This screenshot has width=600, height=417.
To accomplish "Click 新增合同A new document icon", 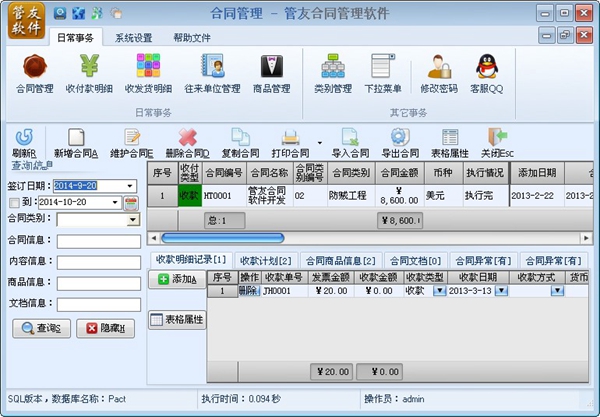I will point(76,143).
